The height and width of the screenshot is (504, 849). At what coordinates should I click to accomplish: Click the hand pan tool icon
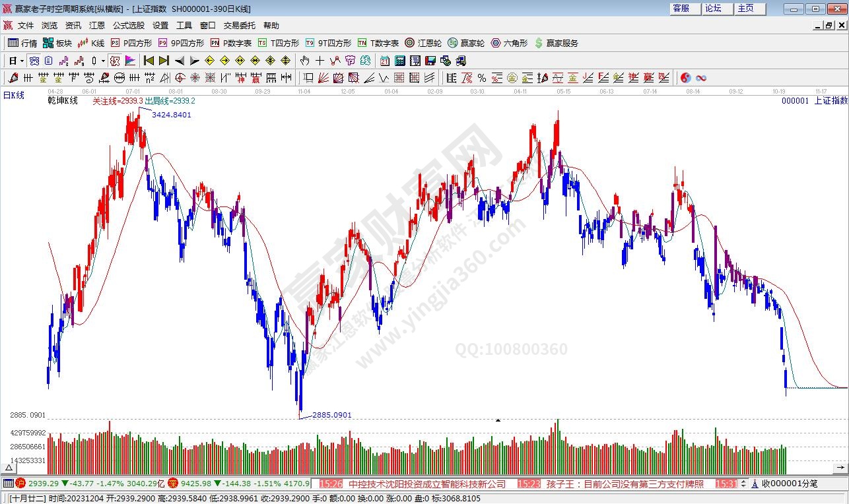coord(304,61)
